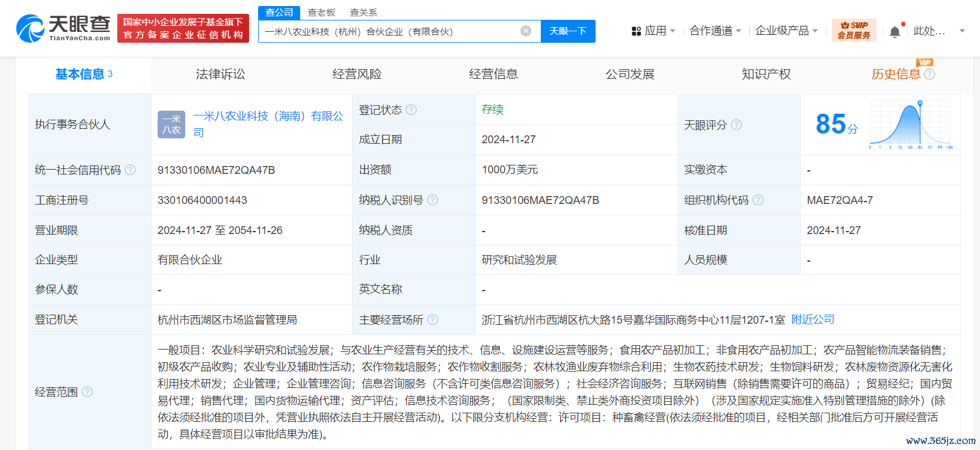980x450 pixels.
Task: Click the 一米八农 company avatar
Action: (171, 125)
